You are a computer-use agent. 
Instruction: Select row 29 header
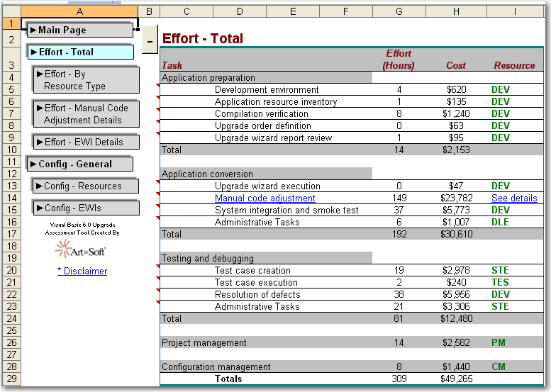pos(11,379)
